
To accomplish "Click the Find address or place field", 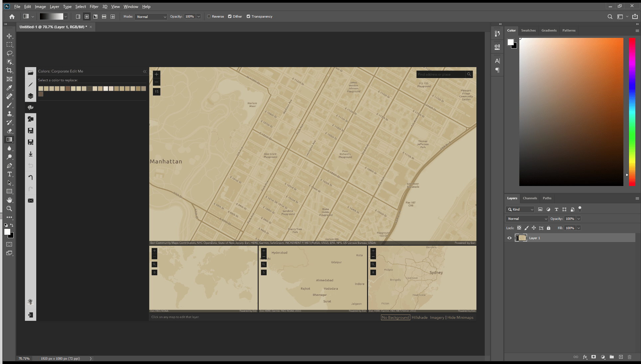I will [x=440, y=74].
